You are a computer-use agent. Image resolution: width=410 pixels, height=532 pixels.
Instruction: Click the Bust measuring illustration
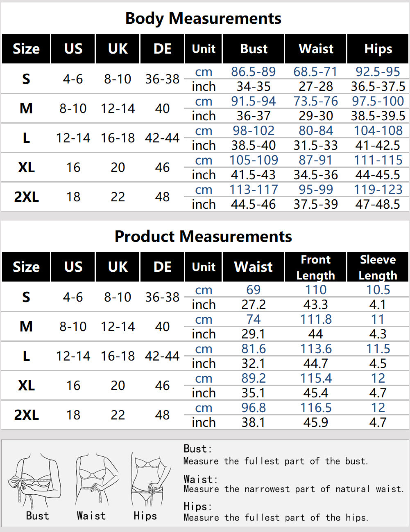pyautogui.click(x=36, y=481)
